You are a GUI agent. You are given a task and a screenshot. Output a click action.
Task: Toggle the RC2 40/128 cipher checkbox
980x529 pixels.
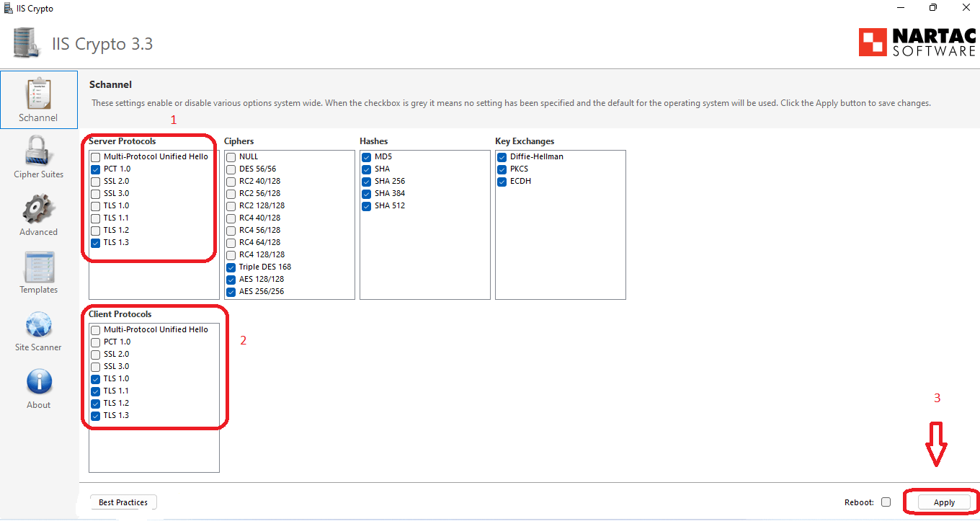point(231,181)
